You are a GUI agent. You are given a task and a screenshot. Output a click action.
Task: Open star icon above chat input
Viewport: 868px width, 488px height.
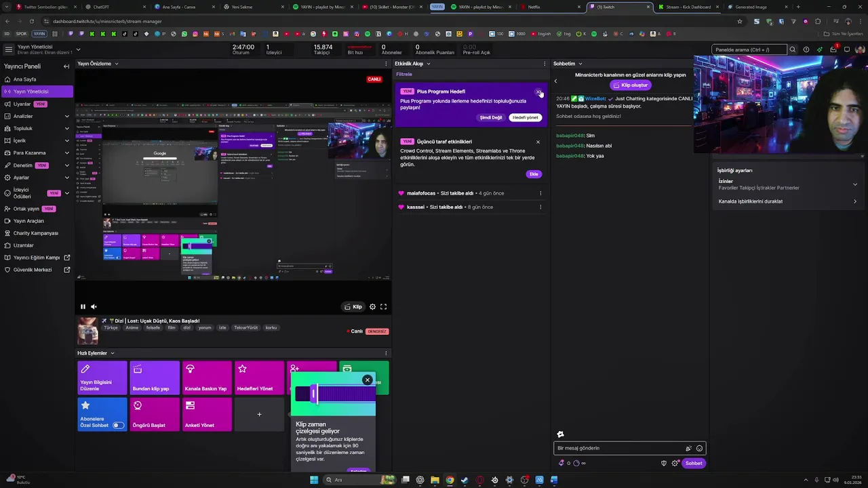[560, 434]
